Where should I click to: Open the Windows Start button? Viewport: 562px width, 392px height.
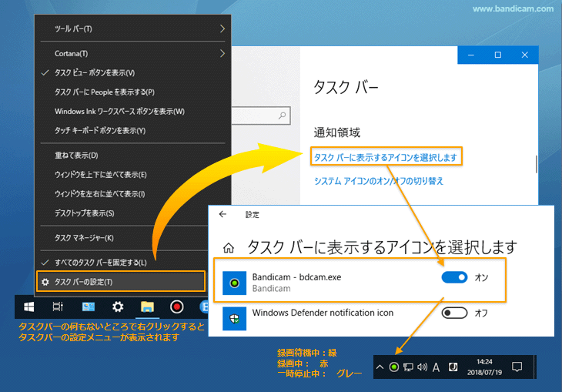click(x=29, y=307)
